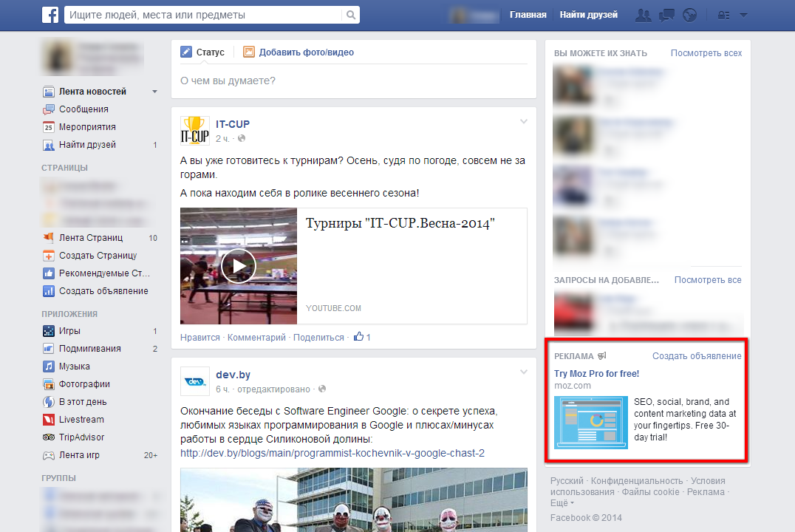Viewport: 795px width, 532px height.
Task: Click the dev.by logo avatar
Action: [x=195, y=381]
